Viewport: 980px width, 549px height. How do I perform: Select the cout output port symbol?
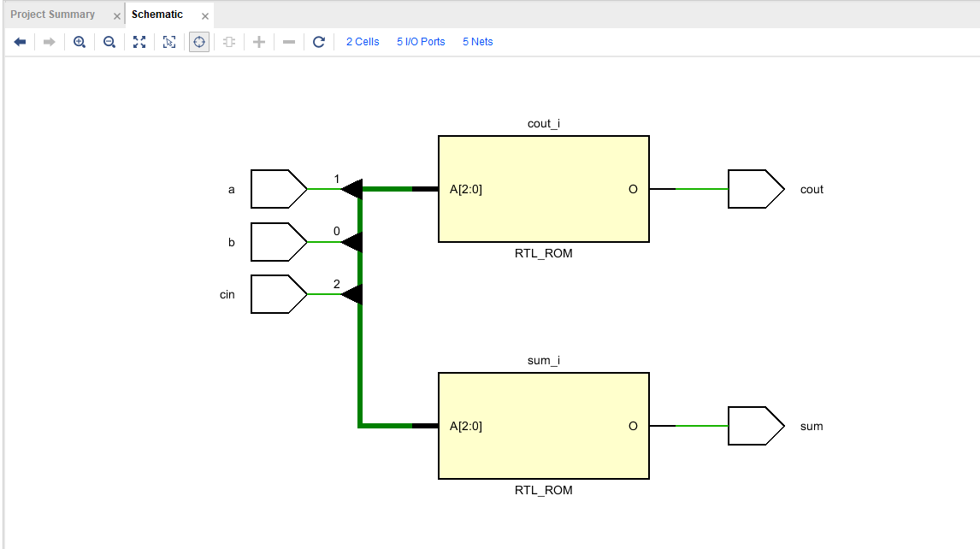[754, 189]
